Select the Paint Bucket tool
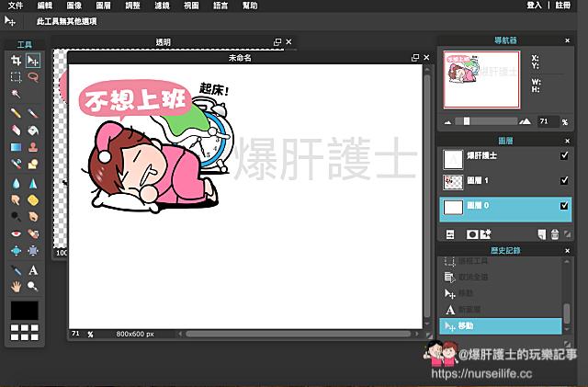 (x=33, y=130)
